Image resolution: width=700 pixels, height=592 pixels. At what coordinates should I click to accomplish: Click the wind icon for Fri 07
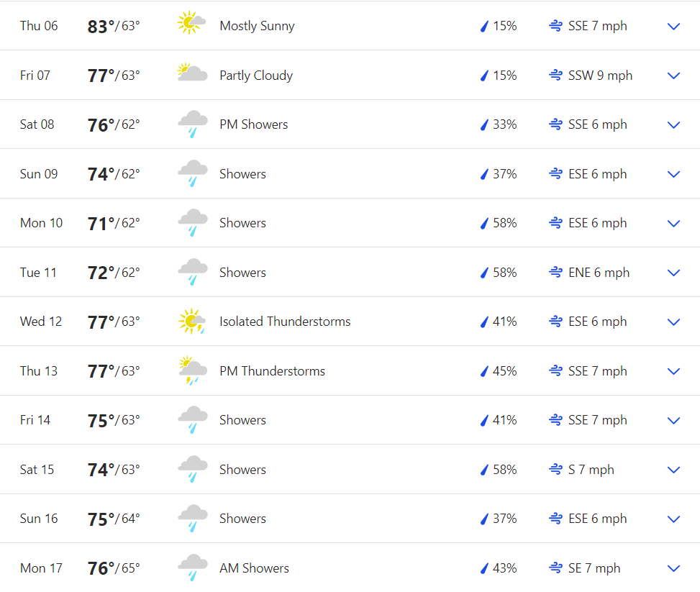(x=555, y=76)
